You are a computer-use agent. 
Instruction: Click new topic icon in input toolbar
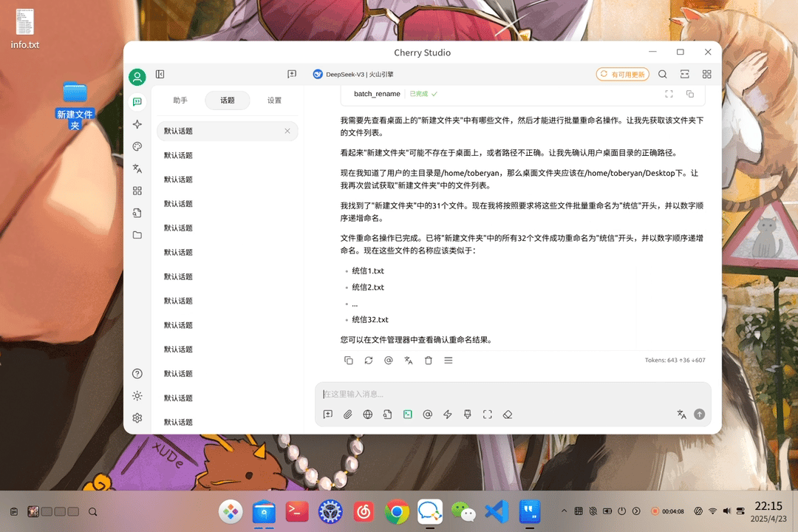coord(328,415)
